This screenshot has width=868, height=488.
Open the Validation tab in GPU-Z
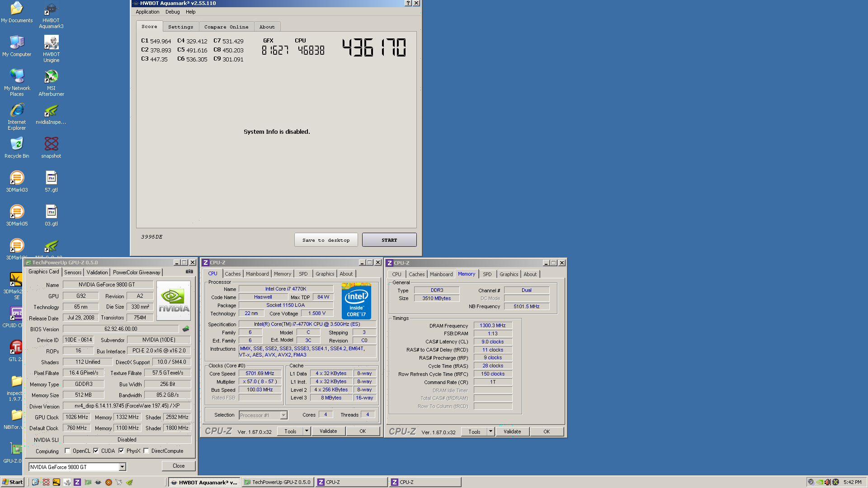[97, 272]
